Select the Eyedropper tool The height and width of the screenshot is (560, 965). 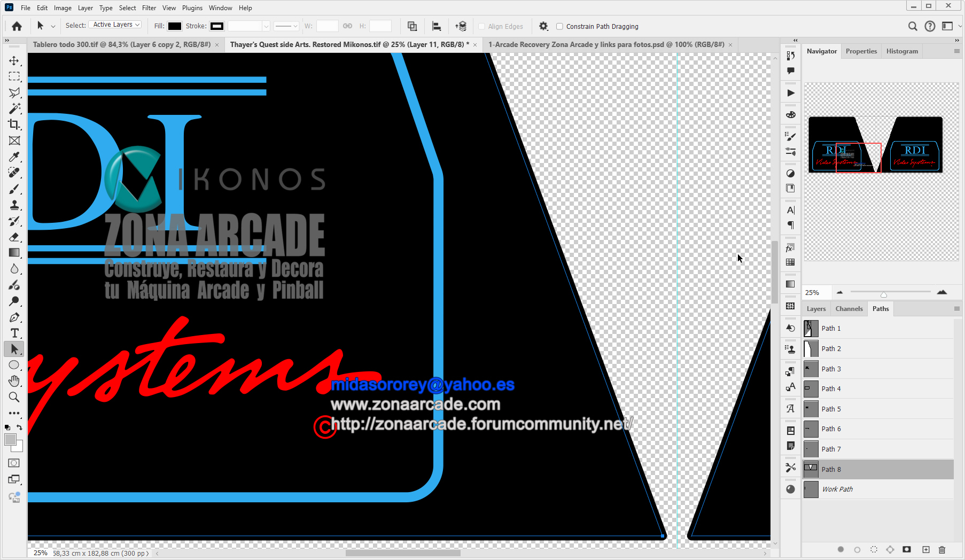[14, 157]
